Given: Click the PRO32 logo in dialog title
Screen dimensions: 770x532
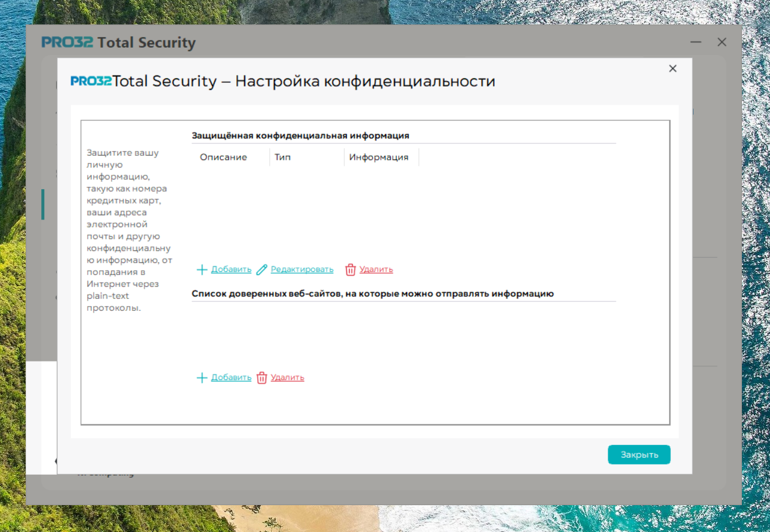Looking at the screenshot, I should tap(91, 81).
